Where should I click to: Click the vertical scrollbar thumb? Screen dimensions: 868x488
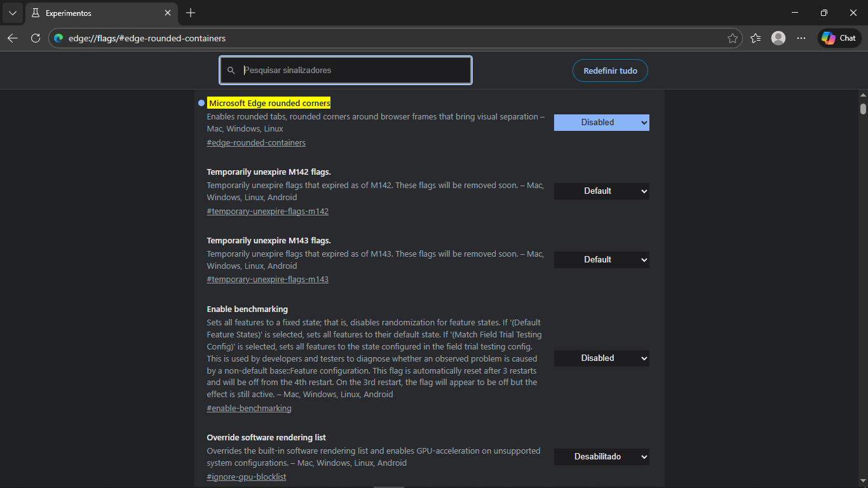pos(863,109)
